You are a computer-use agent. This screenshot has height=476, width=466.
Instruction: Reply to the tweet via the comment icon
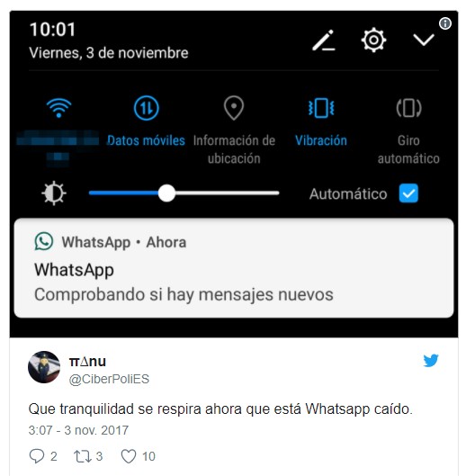(36, 456)
